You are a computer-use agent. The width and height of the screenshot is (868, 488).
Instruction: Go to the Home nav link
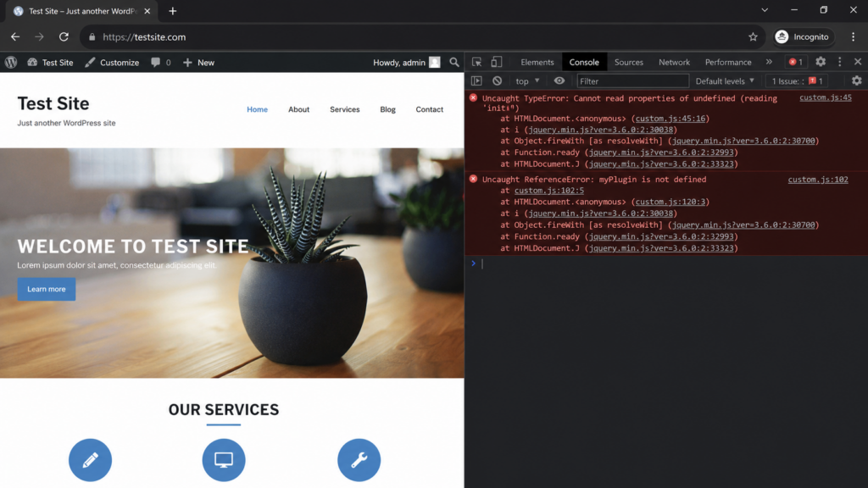(257, 109)
